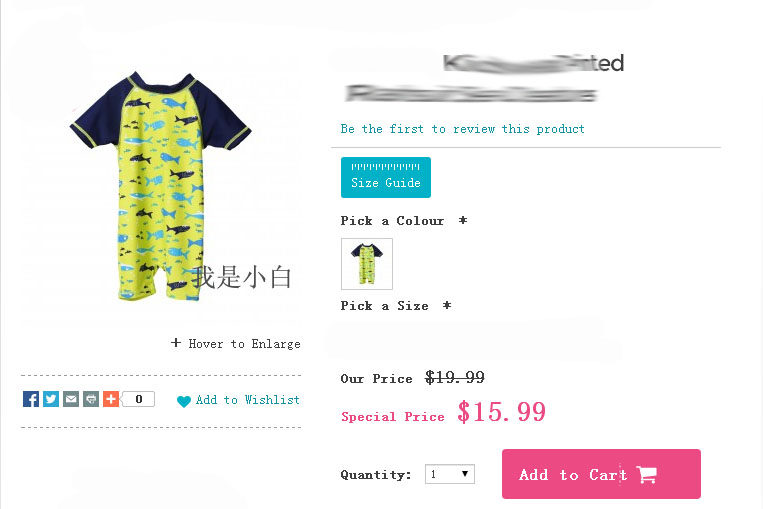
Task: Click the plus icon beside Hover to Enlarge
Action: (176, 343)
